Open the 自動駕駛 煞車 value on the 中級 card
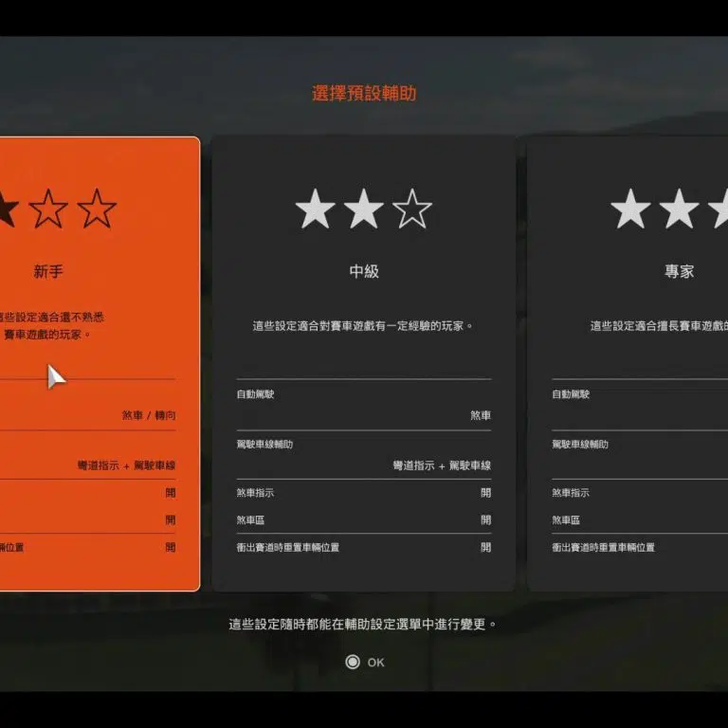The width and height of the screenshot is (728, 728). pos(481,415)
